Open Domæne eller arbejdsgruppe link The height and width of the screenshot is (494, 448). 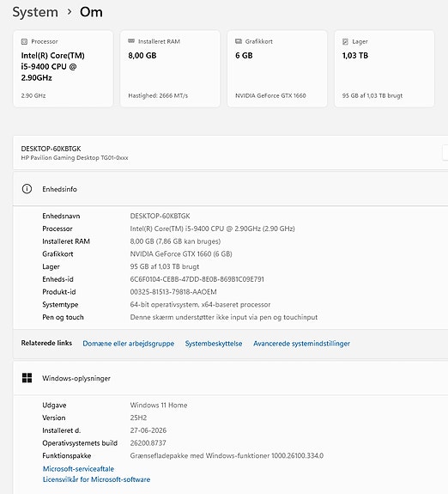coord(129,344)
